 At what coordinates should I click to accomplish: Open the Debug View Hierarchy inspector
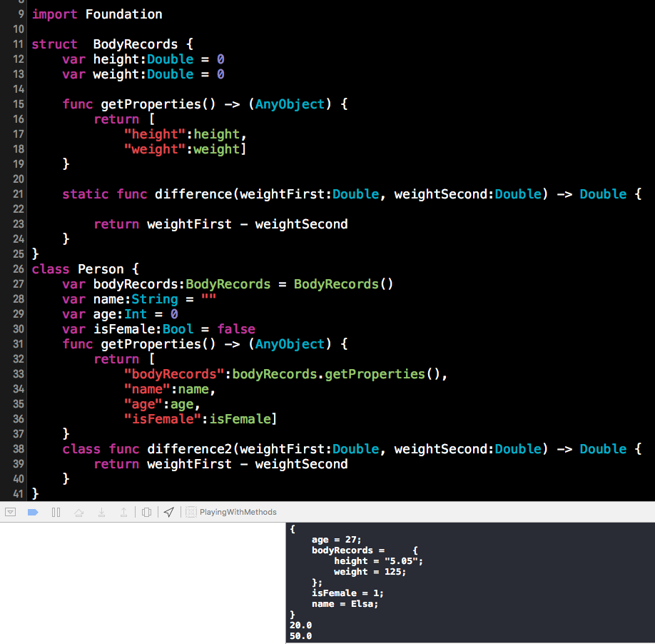[146, 512]
